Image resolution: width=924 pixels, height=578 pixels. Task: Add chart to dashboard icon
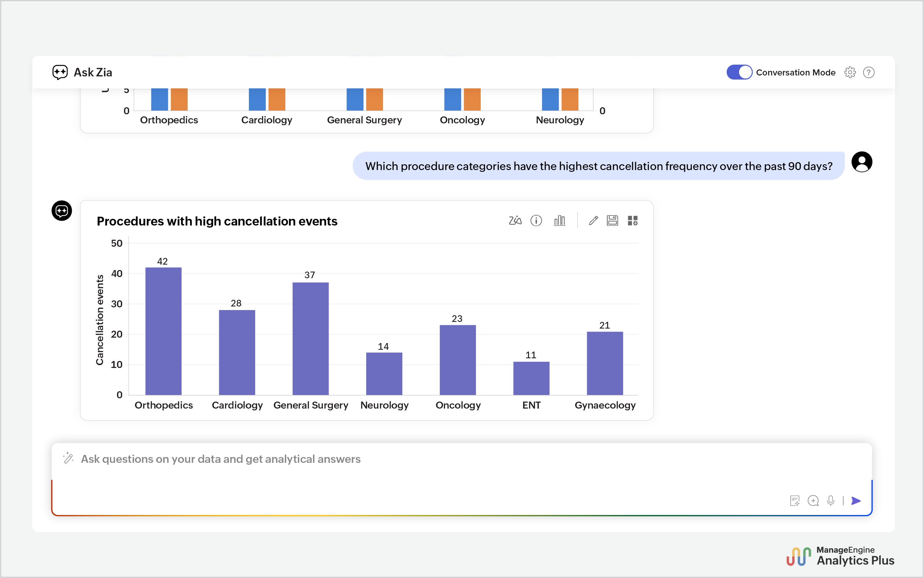(x=633, y=221)
